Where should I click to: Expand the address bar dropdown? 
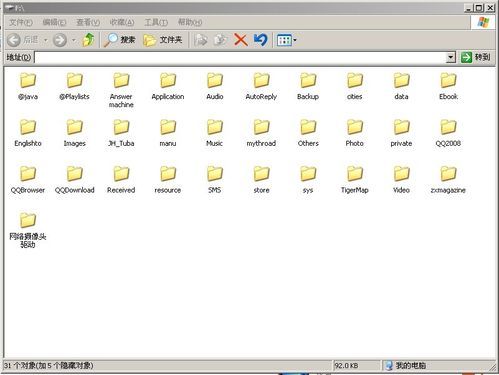(x=451, y=57)
